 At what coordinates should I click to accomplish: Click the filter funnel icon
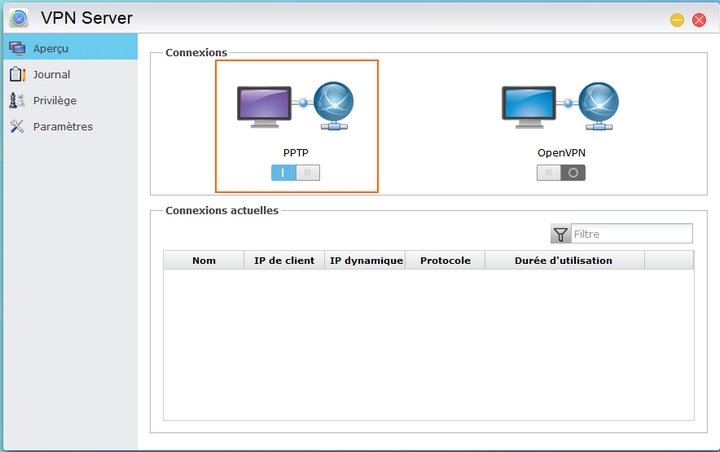tap(560, 234)
